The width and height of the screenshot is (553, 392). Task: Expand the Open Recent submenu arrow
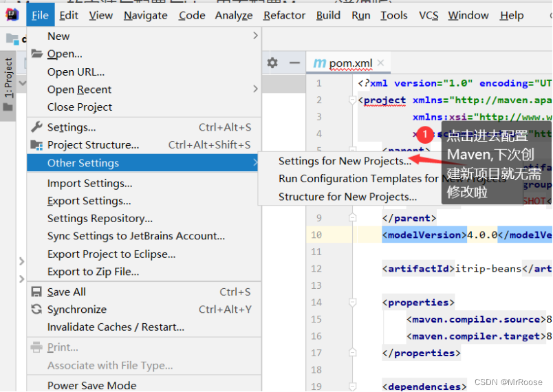click(255, 89)
